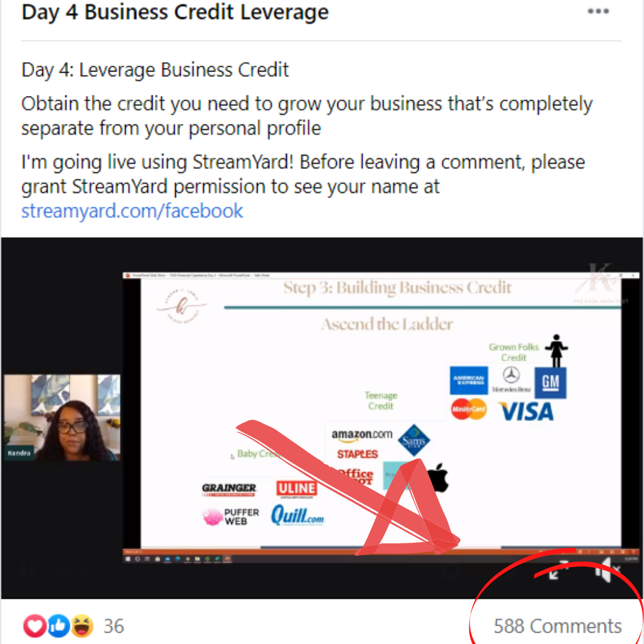Click the Quill.com logo on slide
Screen dimensions: 644x644
(x=298, y=516)
